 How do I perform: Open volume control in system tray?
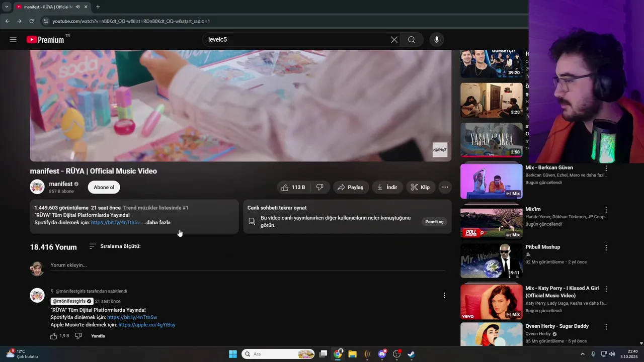(x=612, y=354)
